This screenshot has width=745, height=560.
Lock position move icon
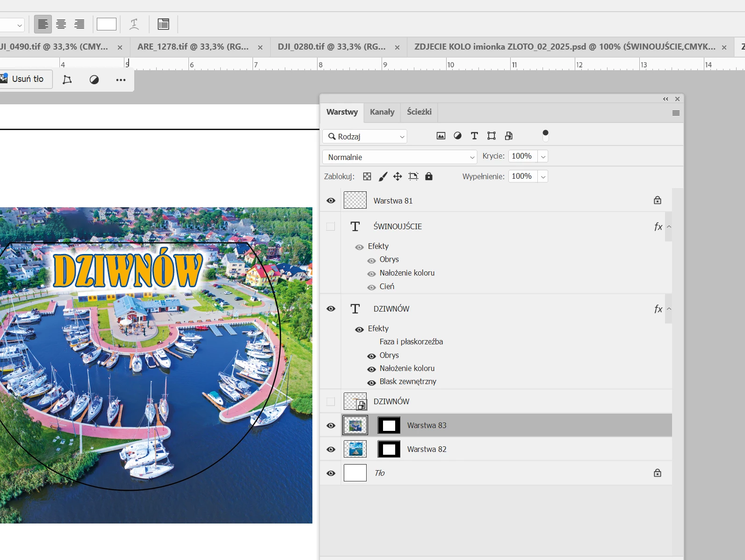coord(398,176)
